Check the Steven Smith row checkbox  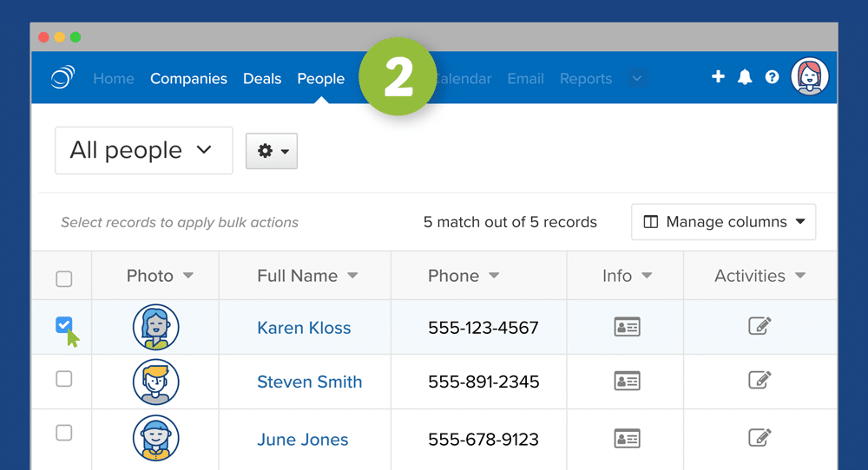(x=63, y=379)
